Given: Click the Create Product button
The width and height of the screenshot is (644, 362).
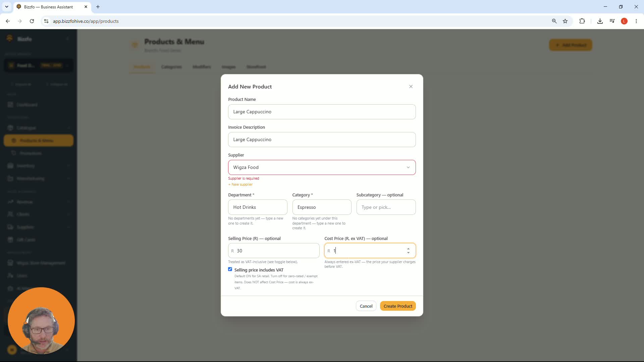Looking at the screenshot, I should (x=398, y=306).
